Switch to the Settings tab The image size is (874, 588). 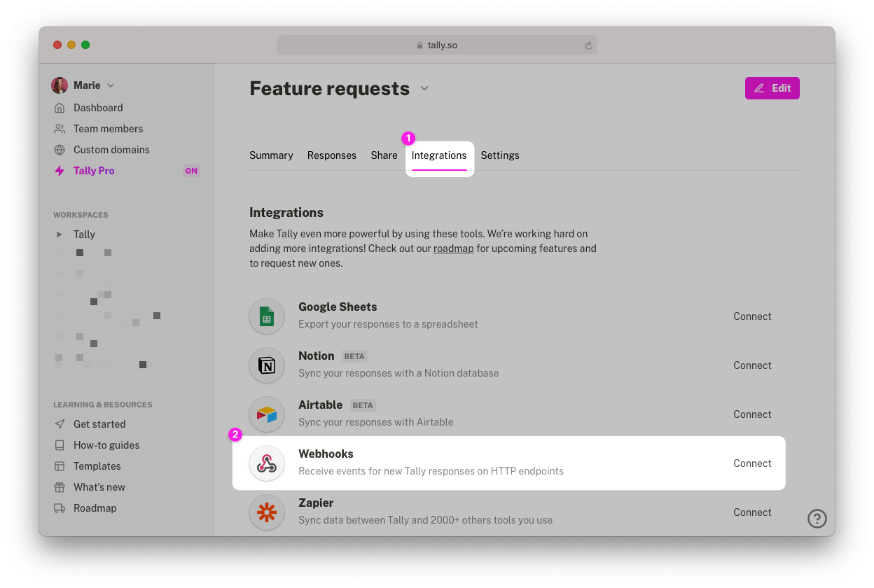500,155
